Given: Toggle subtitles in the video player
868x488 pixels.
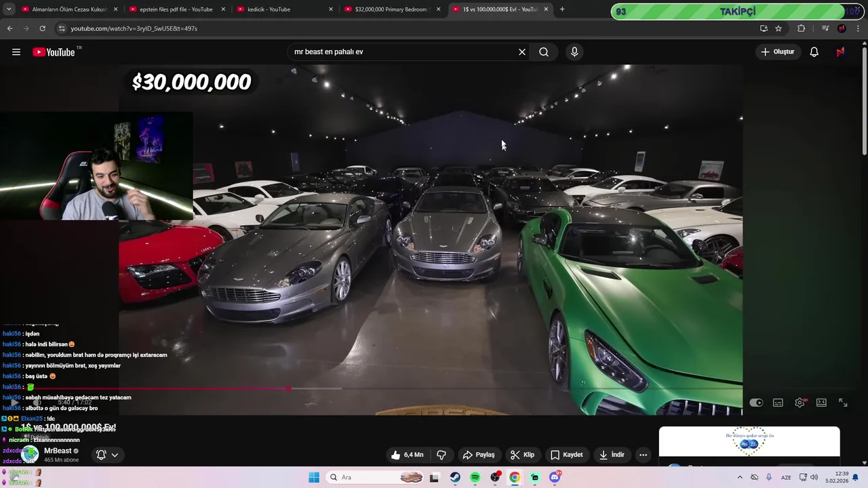Looking at the screenshot, I should click(x=778, y=403).
